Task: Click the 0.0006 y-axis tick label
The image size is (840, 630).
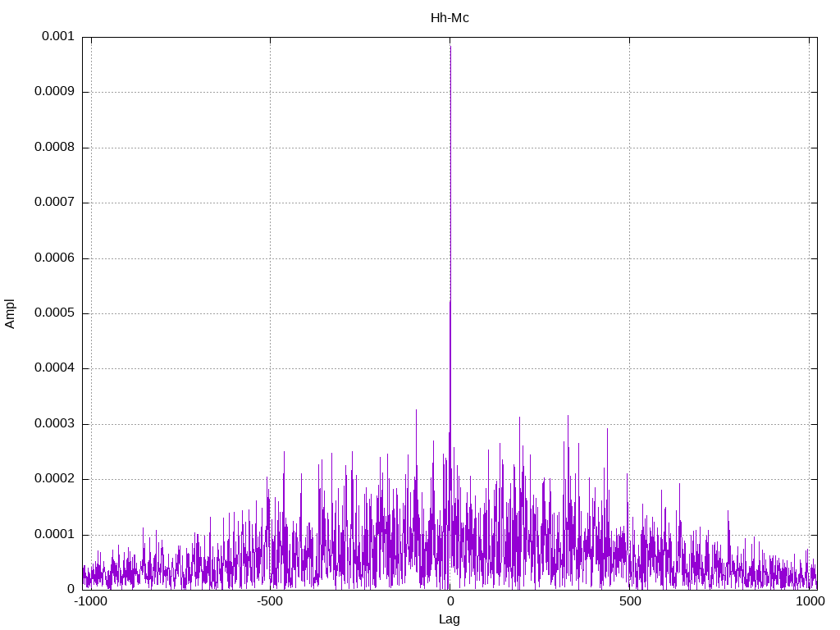Action: pos(54,258)
